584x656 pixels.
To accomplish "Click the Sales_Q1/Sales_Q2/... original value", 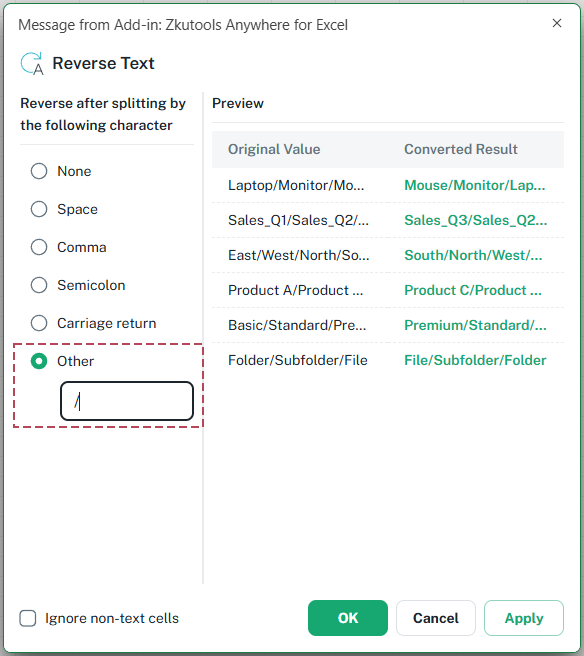I will coord(298,220).
